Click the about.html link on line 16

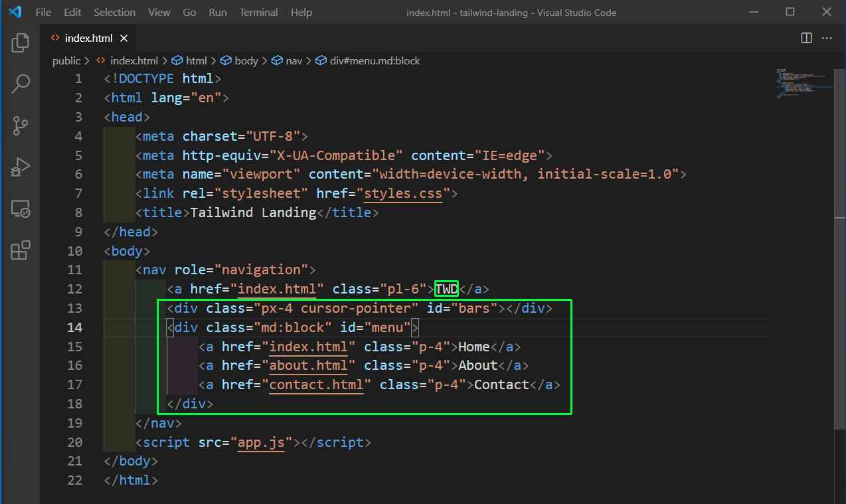(x=309, y=365)
